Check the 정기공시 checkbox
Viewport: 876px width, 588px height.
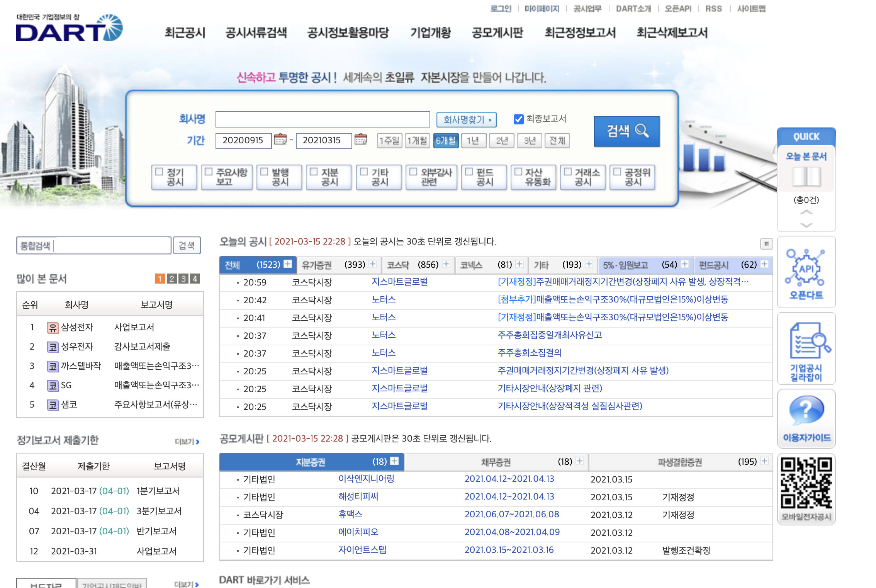159,172
